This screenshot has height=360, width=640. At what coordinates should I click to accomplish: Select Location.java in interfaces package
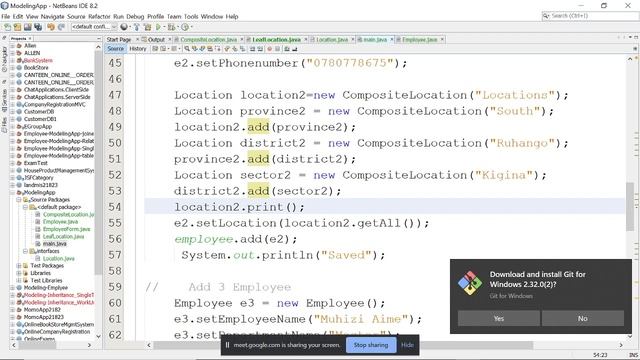coord(58,258)
